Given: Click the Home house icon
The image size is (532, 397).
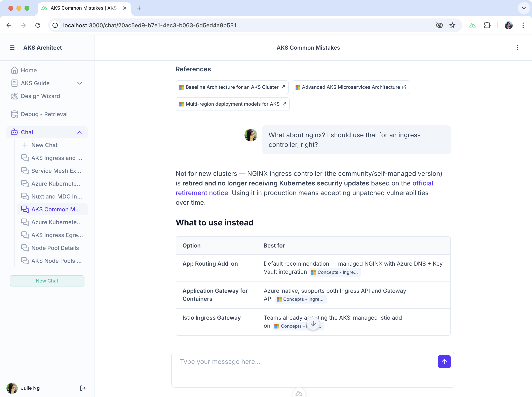Looking at the screenshot, I should tap(14, 70).
